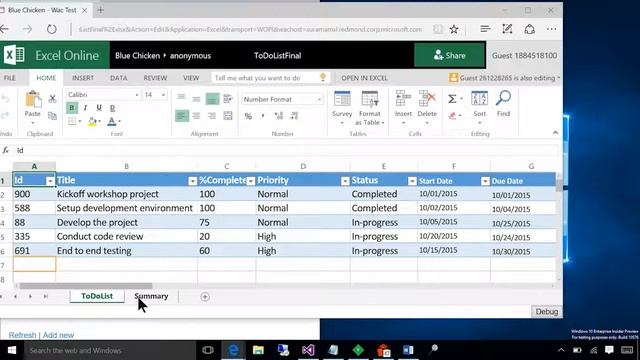
Task: Click the Debug button
Action: pyautogui.click(x=547, y=312)
